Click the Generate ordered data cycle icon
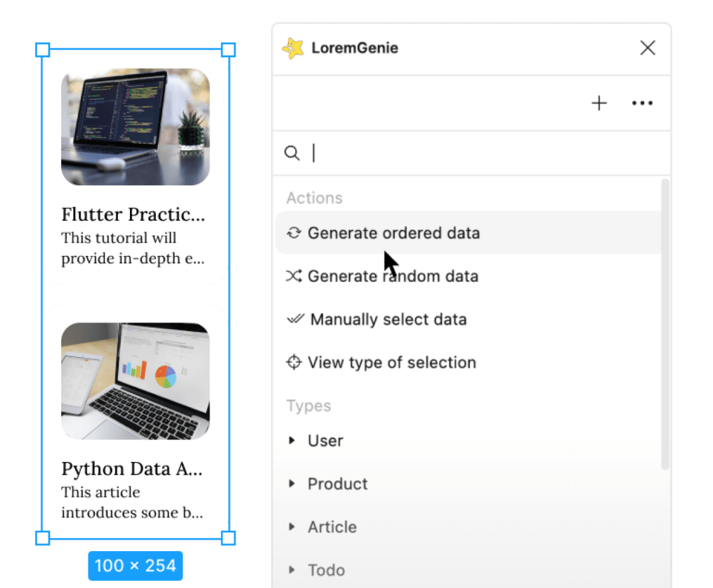713x588 pixels. [293, 233]
